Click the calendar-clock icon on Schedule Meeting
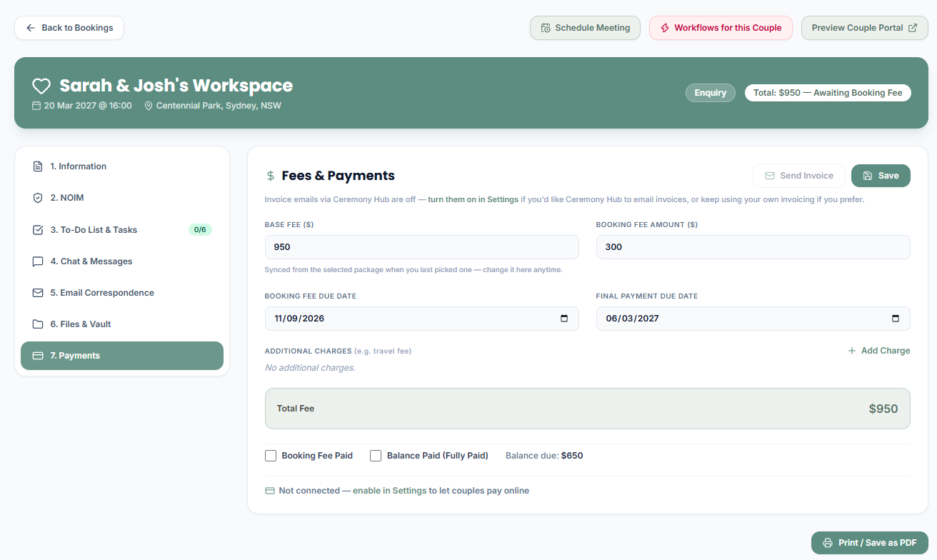This screenshot has height=560, width=937. click(x=546, y=28)
